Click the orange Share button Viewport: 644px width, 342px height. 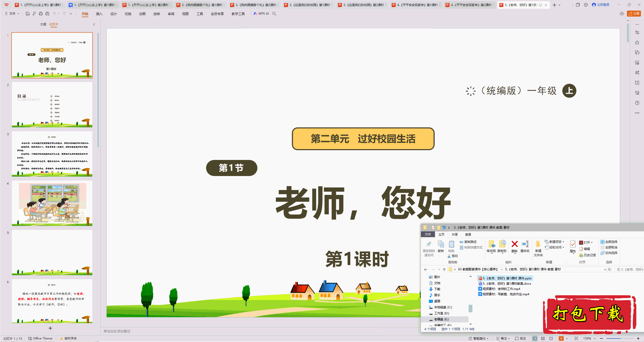634,14
